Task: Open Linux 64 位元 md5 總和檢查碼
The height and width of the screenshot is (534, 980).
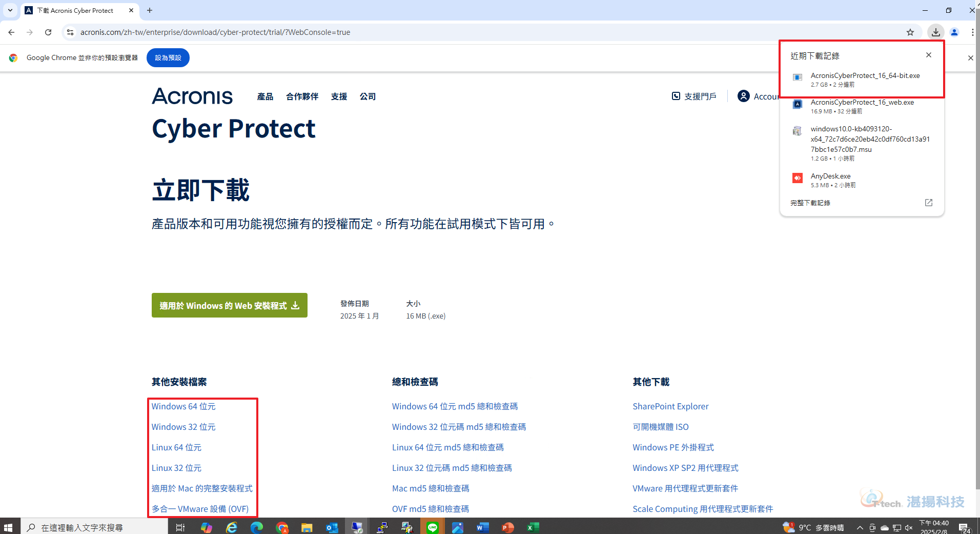Action: [x=448, y=447]
